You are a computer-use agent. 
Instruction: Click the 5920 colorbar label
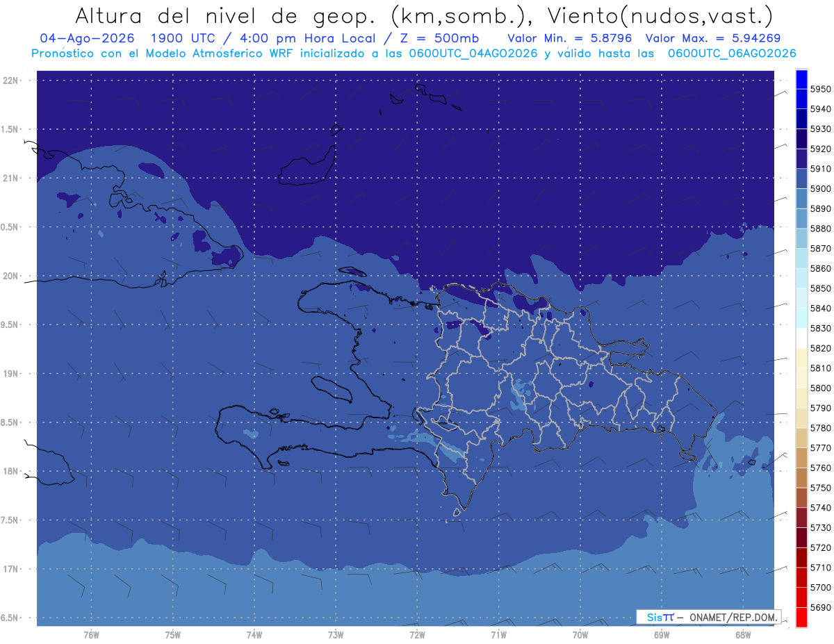(821, 149)
